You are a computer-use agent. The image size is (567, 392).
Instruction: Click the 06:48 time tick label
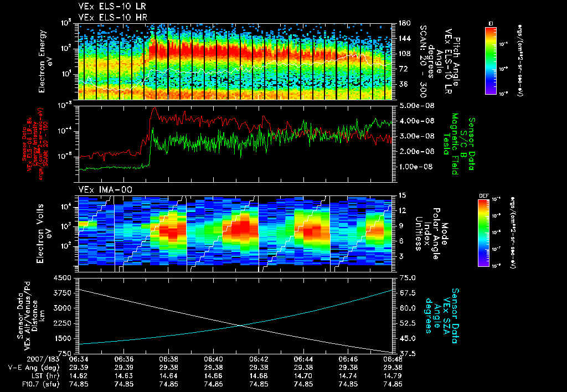click(x=393, y=359)
